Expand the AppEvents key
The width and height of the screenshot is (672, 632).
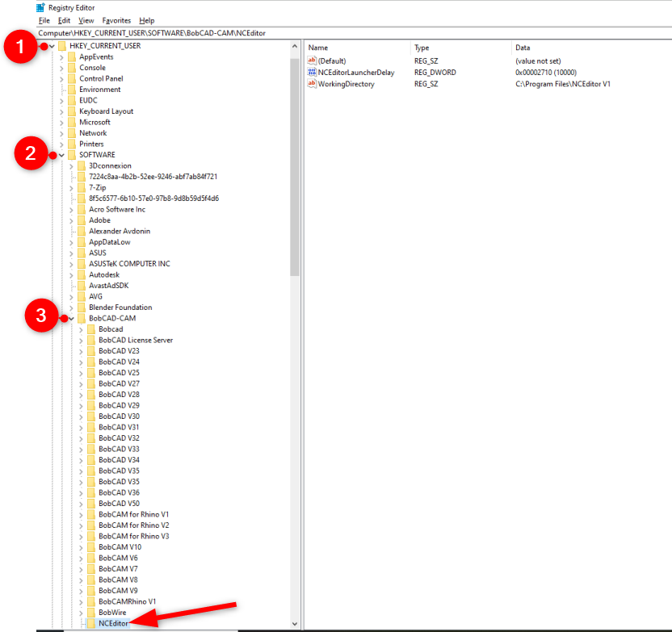pyautogui.click(x=61, y=57)
